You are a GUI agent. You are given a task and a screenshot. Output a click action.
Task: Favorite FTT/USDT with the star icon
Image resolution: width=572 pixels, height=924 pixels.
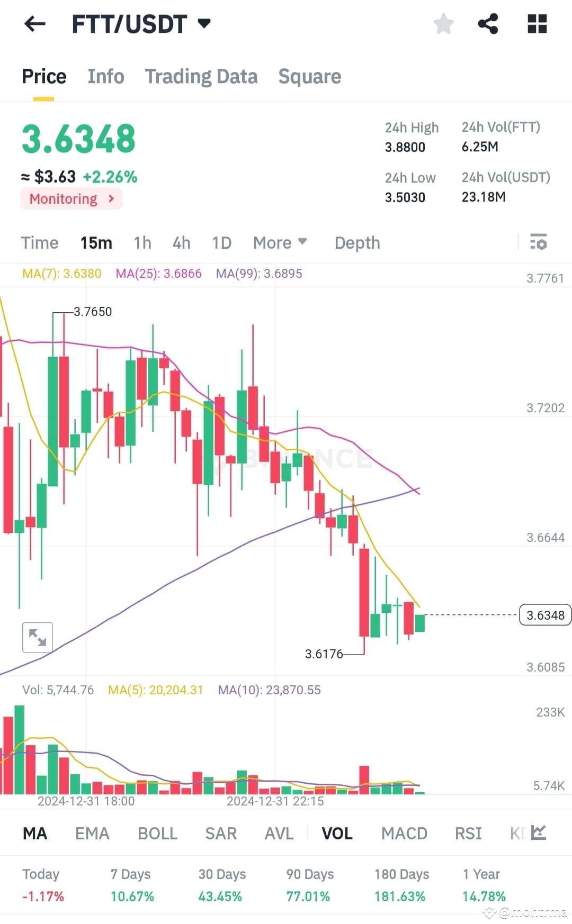pyautogui.click(x=443, y=23)
